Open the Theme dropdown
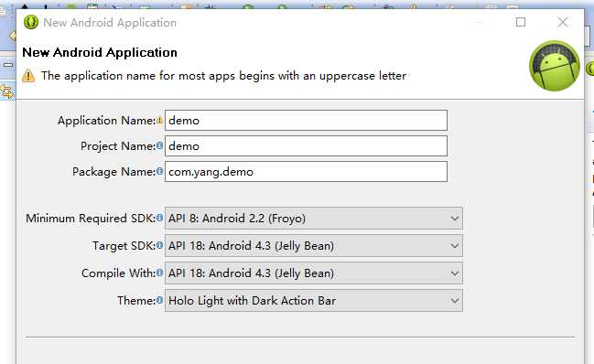Image resolution: width=594 pixels, height=364 pixels. tap(314, 301)
